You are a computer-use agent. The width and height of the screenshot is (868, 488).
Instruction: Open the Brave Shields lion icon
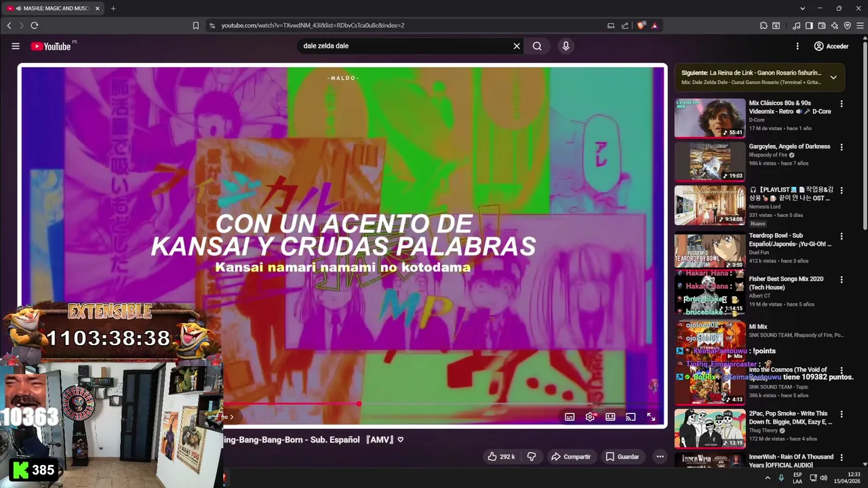(641, 25)
